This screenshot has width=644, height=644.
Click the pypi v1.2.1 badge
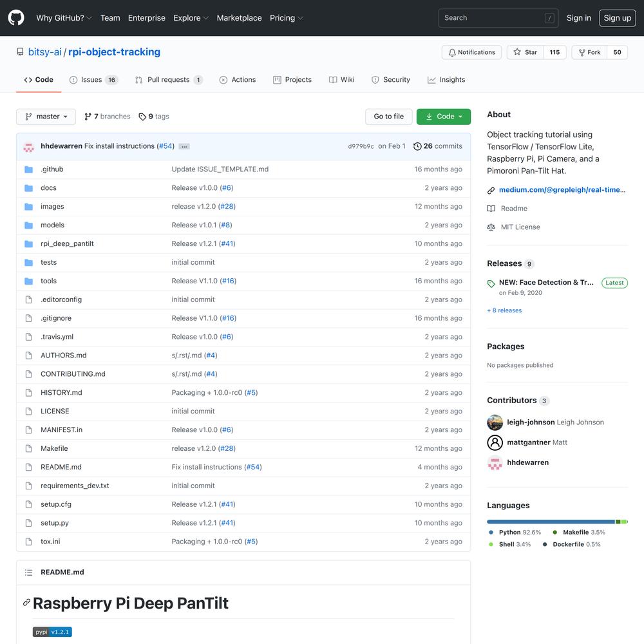[x=52, y=632]
